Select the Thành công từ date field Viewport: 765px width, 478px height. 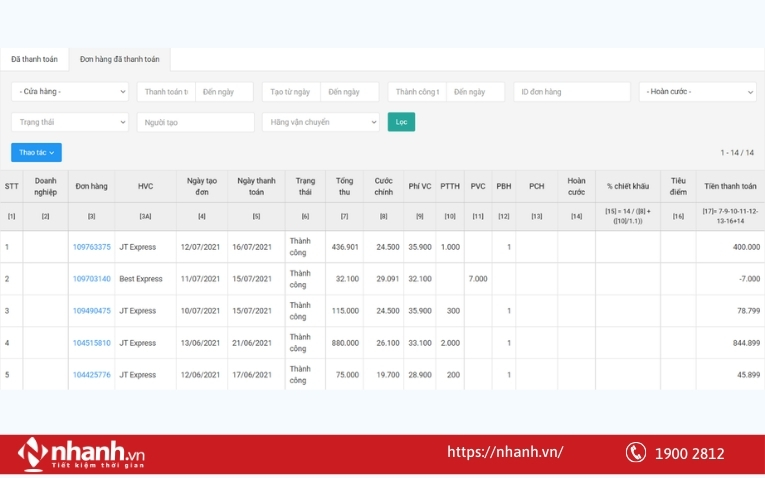pyautogui.click(x=417, y=92)
